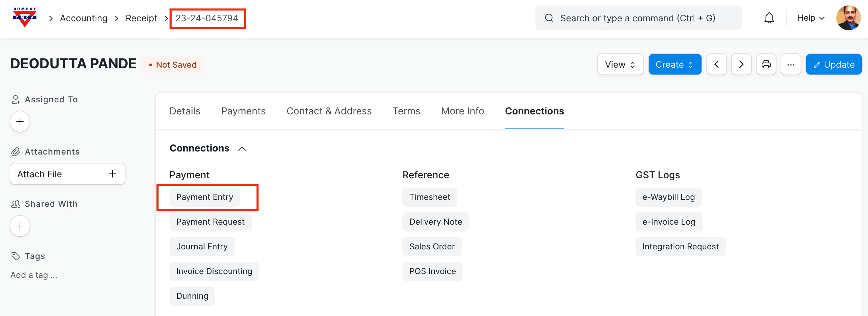
Task: Add an assignee with the plus button
Action: [x=20, y=122]
